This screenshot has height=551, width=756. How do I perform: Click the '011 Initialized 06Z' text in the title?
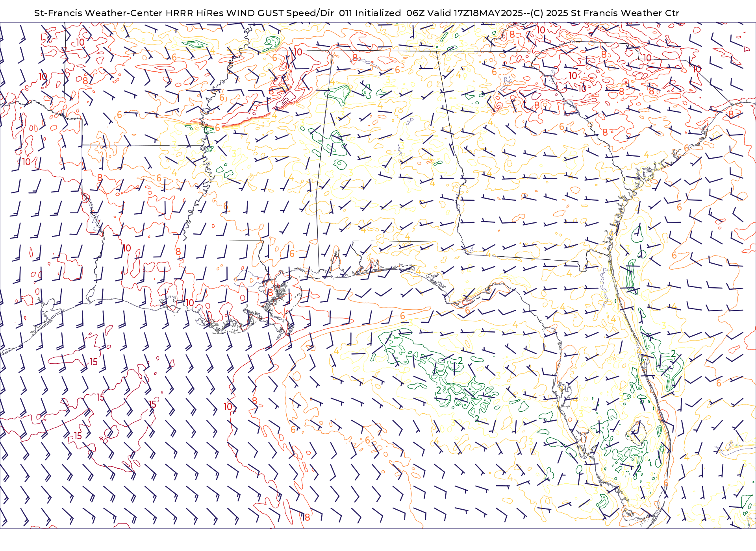pyautogui.click(x=382, y=13)
